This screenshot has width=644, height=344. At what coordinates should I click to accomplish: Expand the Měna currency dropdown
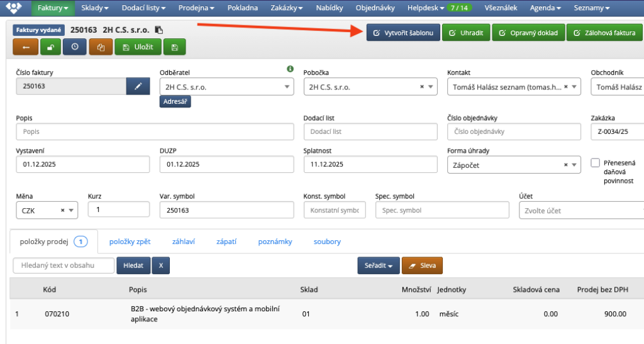coord(71,211)
